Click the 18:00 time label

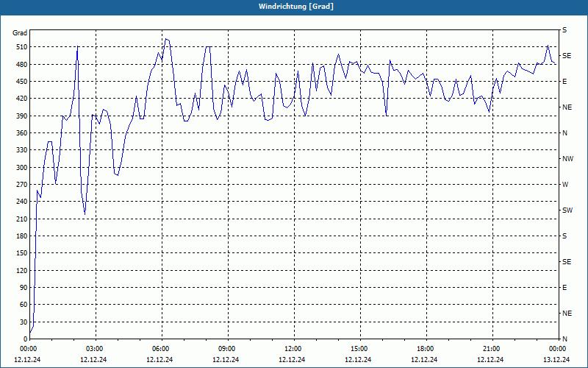(427, 348)
